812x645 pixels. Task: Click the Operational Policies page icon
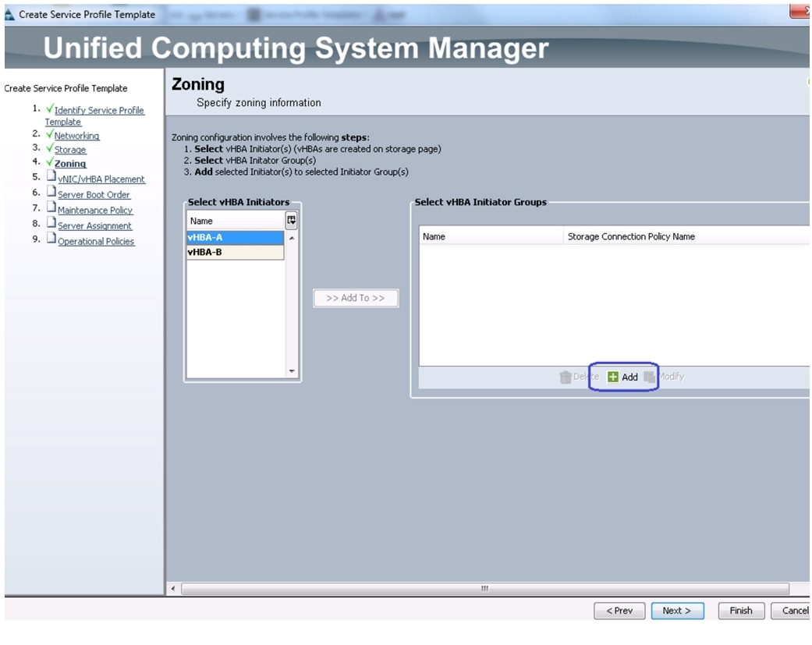pos(51,239)
